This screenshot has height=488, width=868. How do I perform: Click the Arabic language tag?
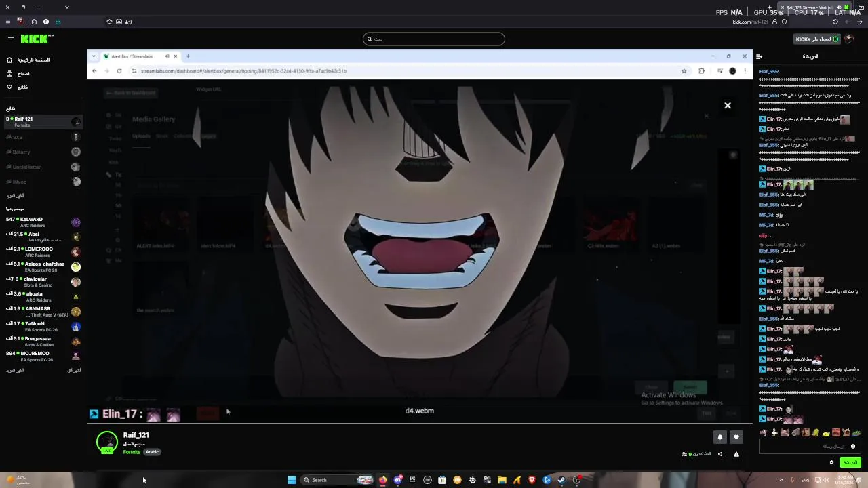(x=152, y=452)
